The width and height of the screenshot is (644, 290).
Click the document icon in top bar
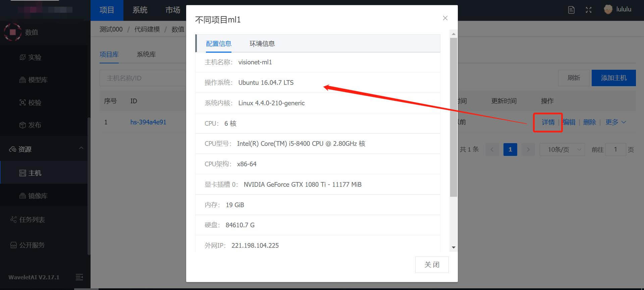tap(571, 10)
